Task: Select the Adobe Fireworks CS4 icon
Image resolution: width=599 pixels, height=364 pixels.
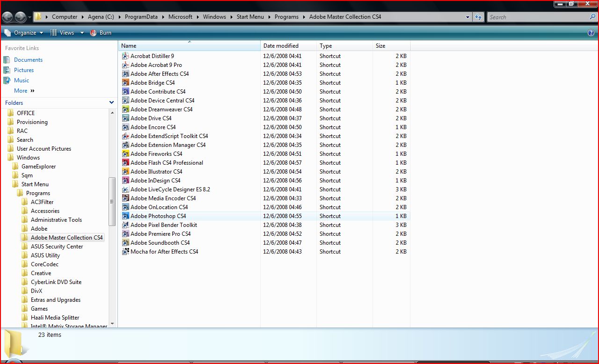Action: [x=125, y=153]
